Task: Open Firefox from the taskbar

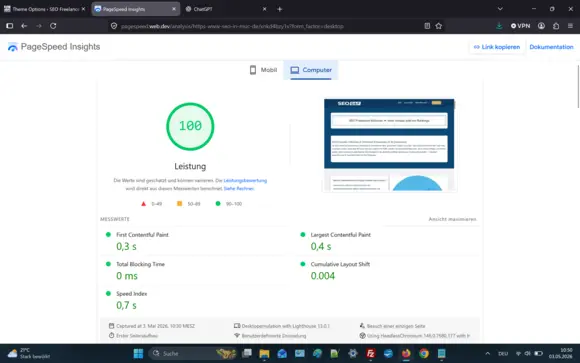Action: click(406, 354)
